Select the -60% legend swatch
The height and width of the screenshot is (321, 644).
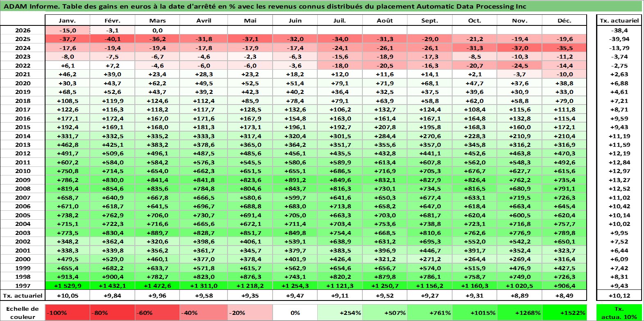[157, 312]
